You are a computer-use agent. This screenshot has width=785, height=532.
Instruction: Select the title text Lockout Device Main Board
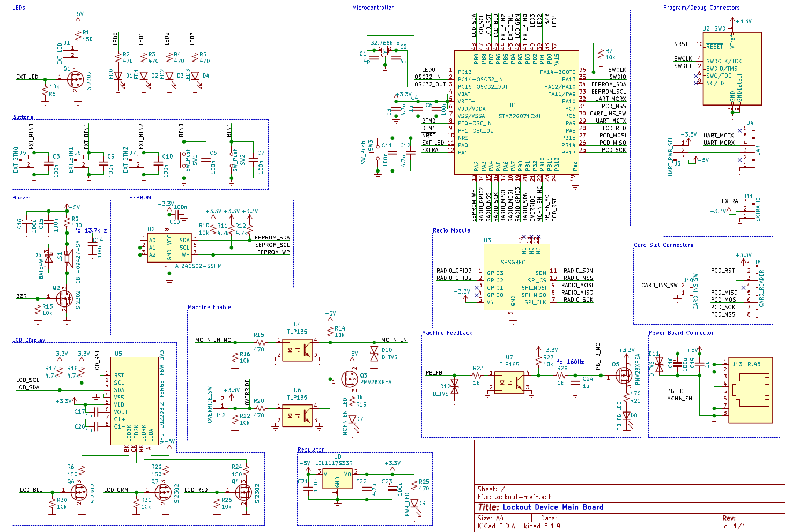(552, 507)
